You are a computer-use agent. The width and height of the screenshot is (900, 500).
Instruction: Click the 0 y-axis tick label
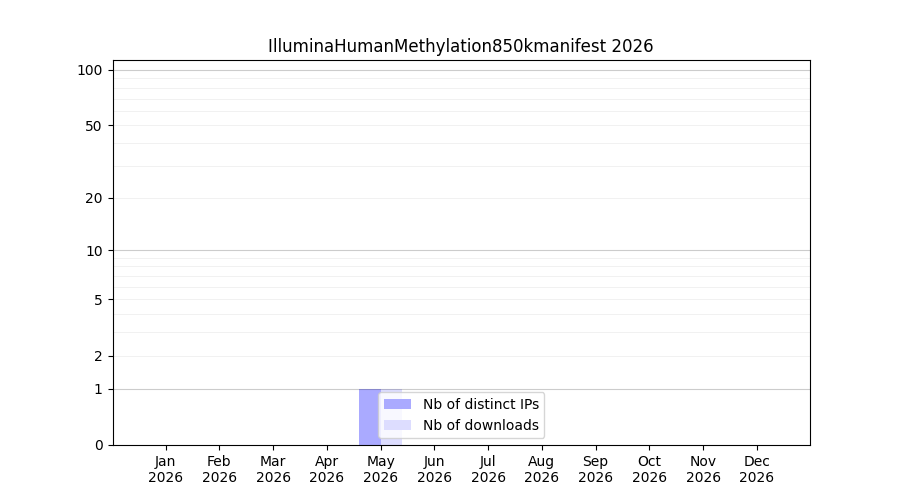click(99, 445)
